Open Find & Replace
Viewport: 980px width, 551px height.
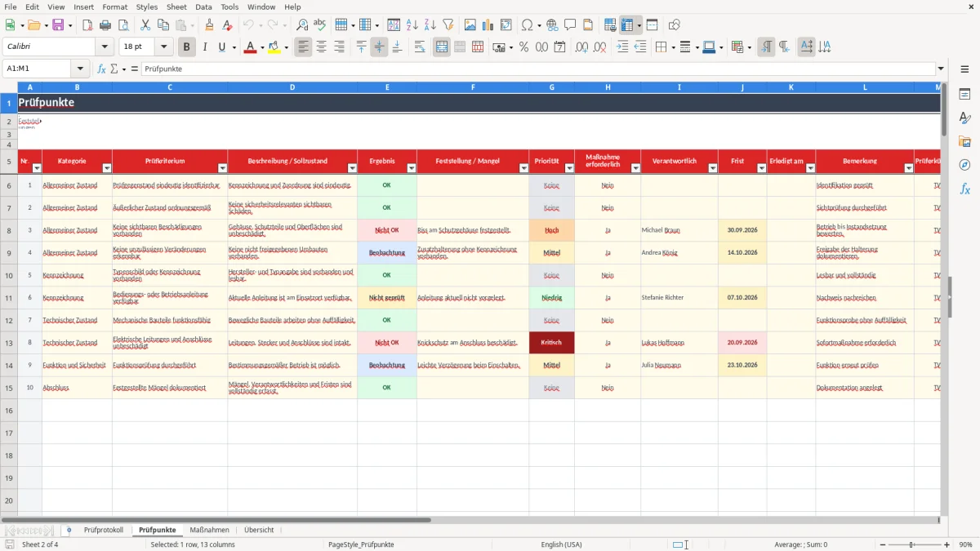tap(302, 25)
